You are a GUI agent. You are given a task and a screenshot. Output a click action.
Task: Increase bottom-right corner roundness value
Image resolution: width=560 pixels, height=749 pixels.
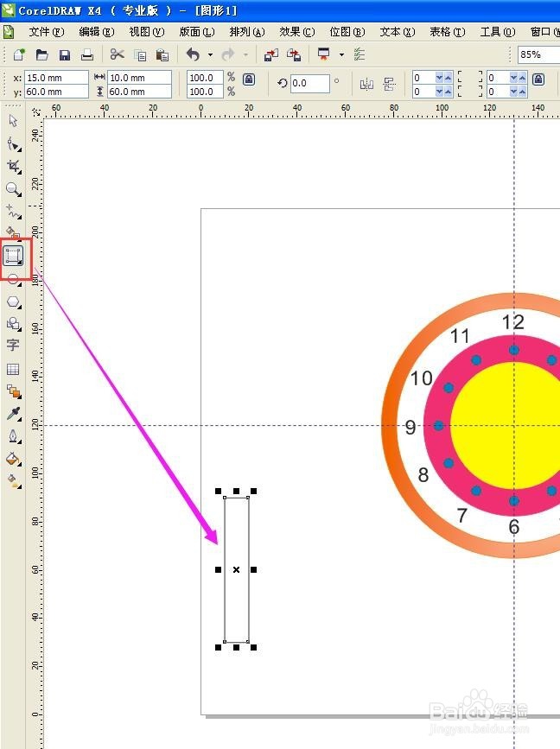coord(522,92)
